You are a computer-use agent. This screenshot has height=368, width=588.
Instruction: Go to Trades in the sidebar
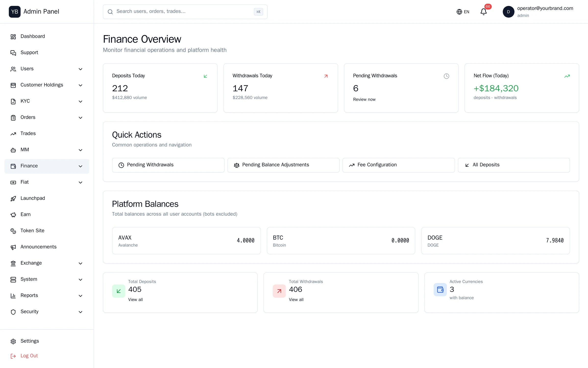click(x=47, y=133)
